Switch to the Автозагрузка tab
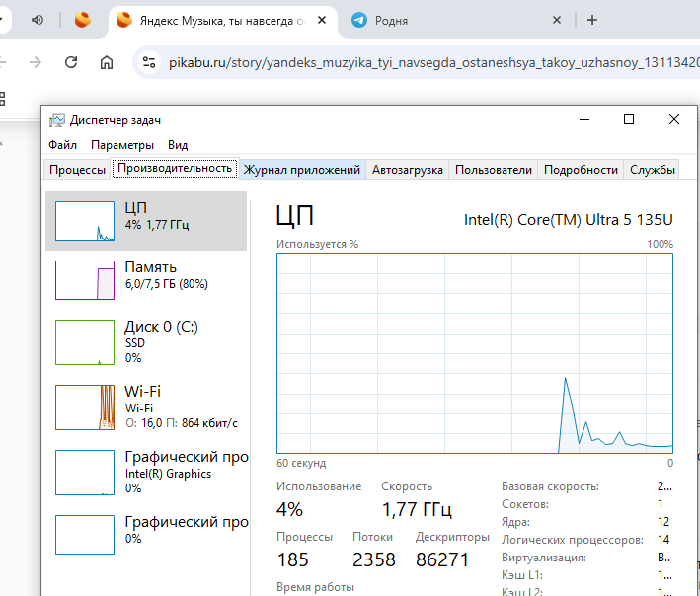 point(407,170)
